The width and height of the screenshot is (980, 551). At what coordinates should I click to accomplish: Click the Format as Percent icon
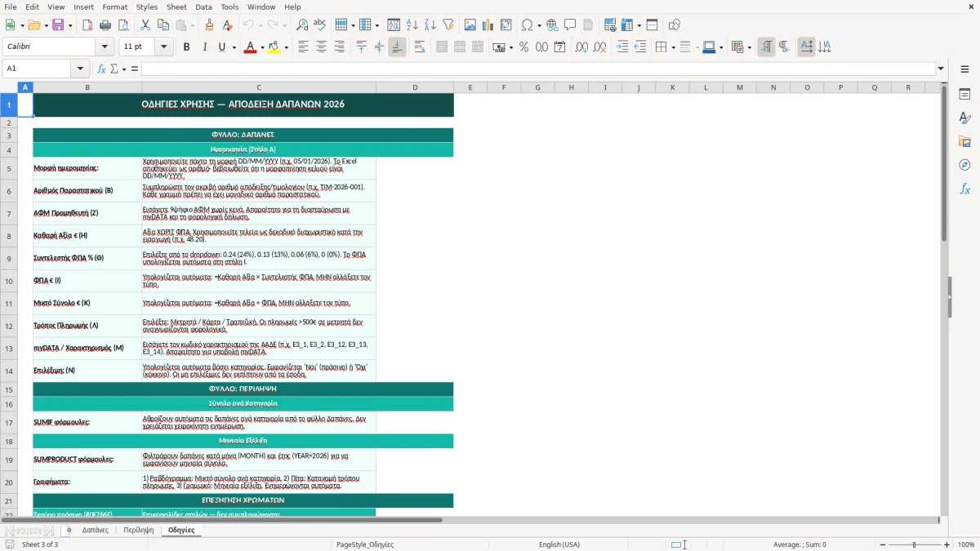pyautogui.click(x=523, y=47)
